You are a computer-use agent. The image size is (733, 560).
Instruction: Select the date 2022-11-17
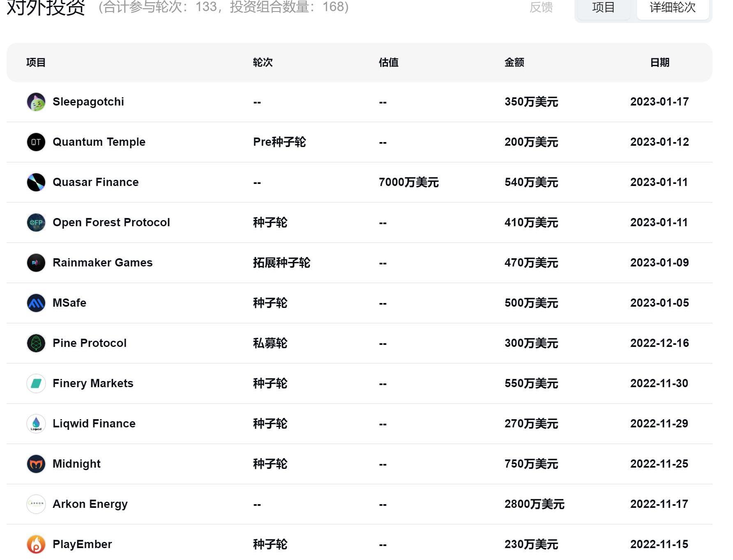point(659,504)
